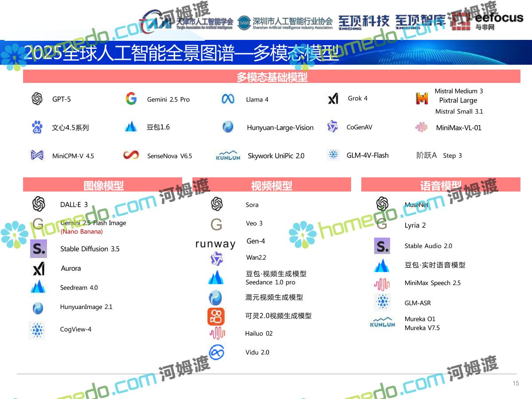
Task: Select the Mistral logo beside Pixtral Large
Action: click(422, 99)
